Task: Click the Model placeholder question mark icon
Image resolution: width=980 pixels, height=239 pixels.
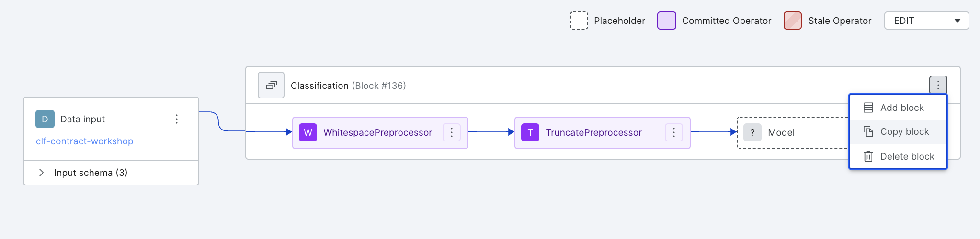Action: tap(752, 132)
